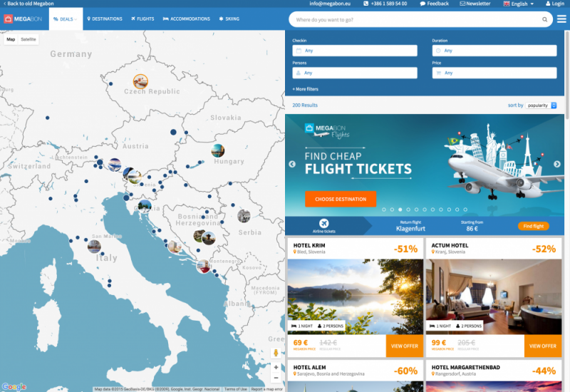
Task: Open Feedback link
Action: click(x=435, y=4)
